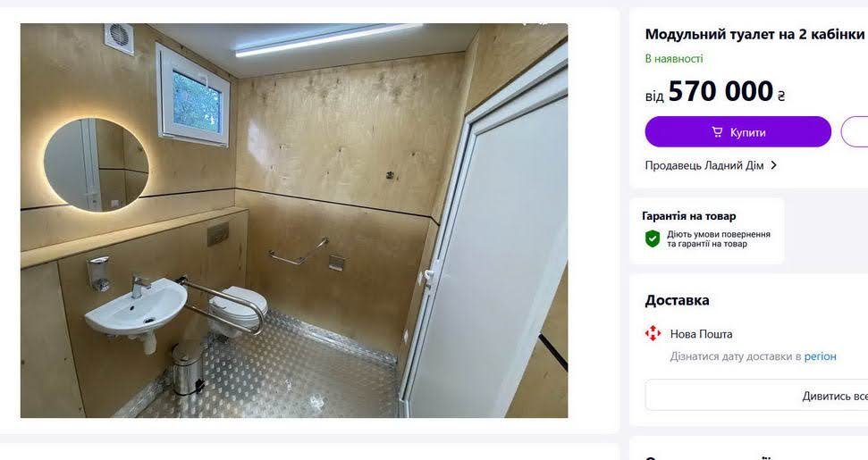Click the round mirror in the product photo
Screen dimensions: 868x460
point(97,164)
